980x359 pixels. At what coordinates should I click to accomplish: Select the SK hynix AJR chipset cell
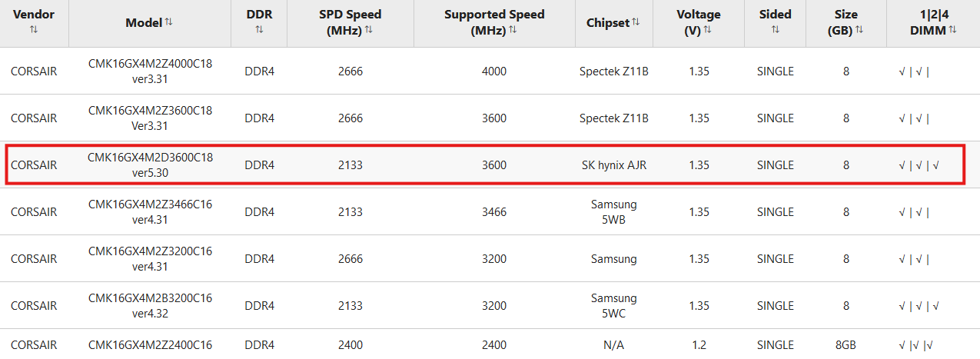click(613, 165)
